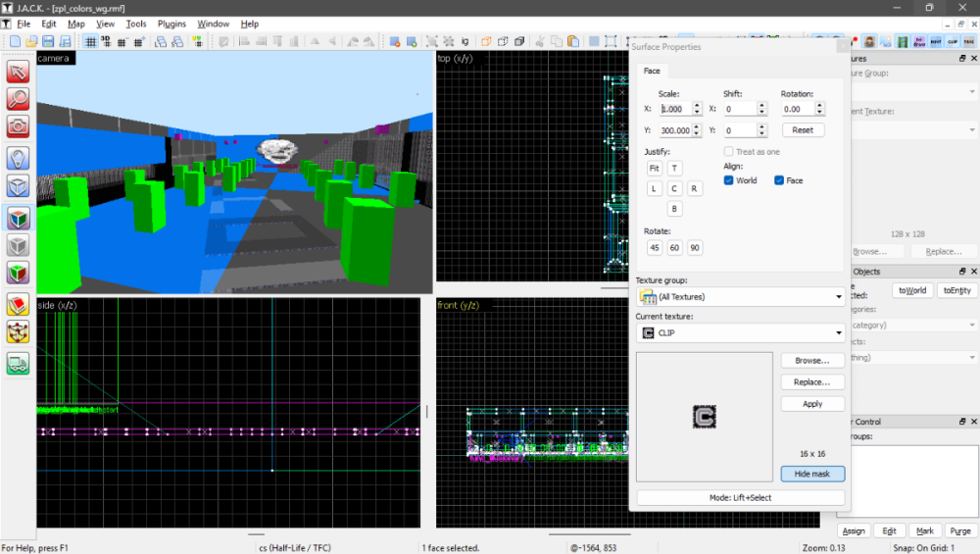Select the Clipping tool icon

(18, 304)
